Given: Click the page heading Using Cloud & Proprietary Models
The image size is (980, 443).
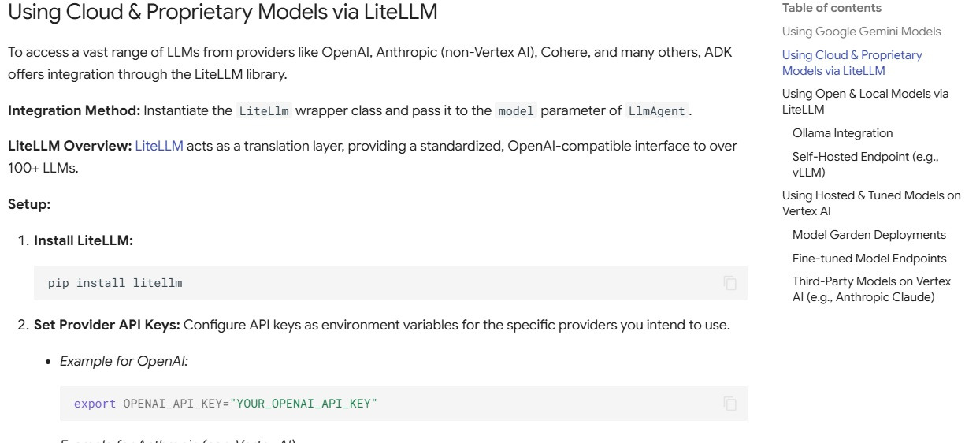Looking at the screenshot, I should point(222,12).
